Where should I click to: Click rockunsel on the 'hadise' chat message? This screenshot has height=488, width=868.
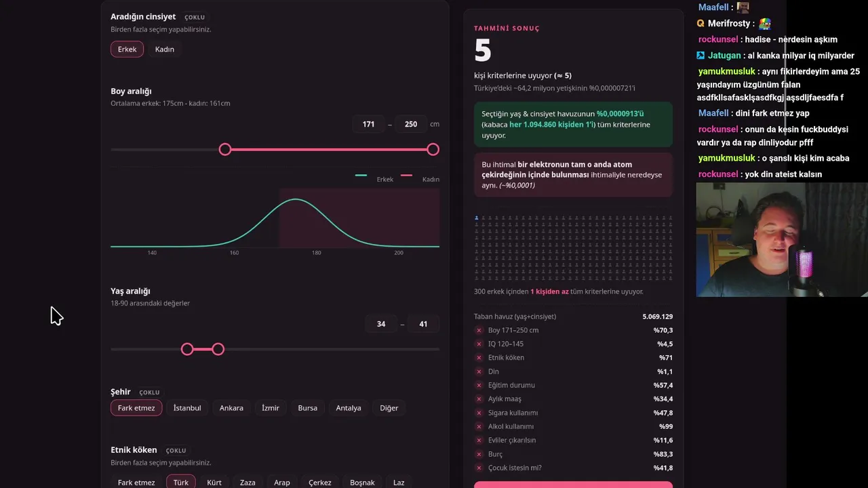click(x=718, y=39)
